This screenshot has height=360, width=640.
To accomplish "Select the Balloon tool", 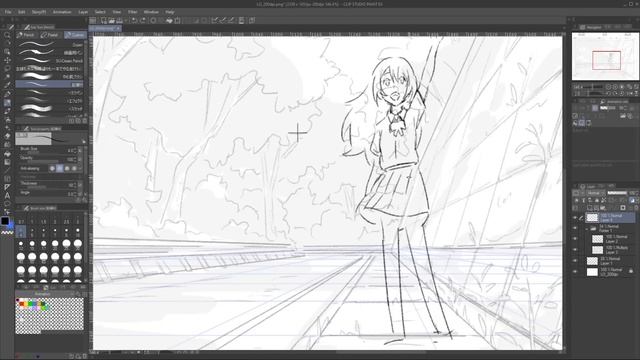I will 7,204.
